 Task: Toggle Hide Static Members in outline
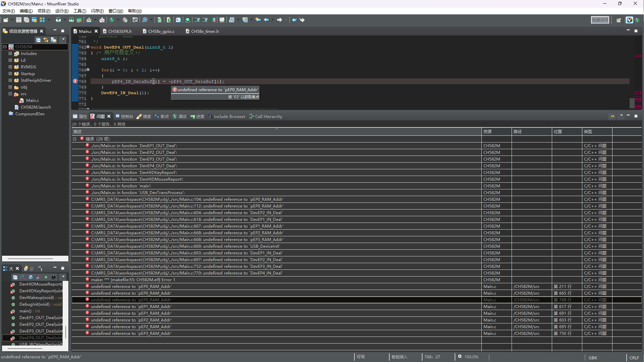click(38, 277)
